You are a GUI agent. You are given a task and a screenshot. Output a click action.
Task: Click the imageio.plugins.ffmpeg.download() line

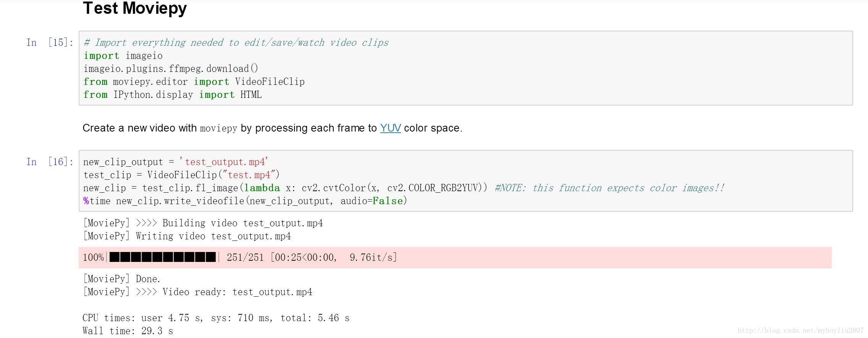click(x=171, y=69)
